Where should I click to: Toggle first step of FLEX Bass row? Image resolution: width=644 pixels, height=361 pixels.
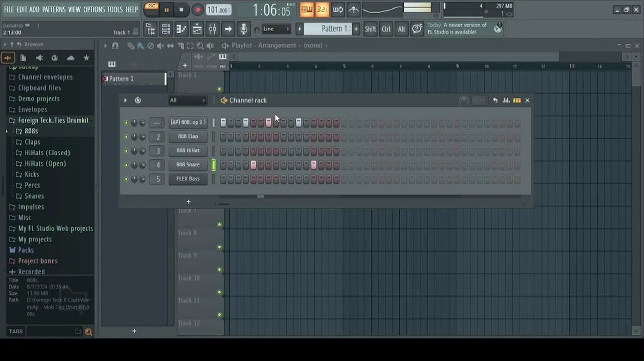(x=223, y=178)
